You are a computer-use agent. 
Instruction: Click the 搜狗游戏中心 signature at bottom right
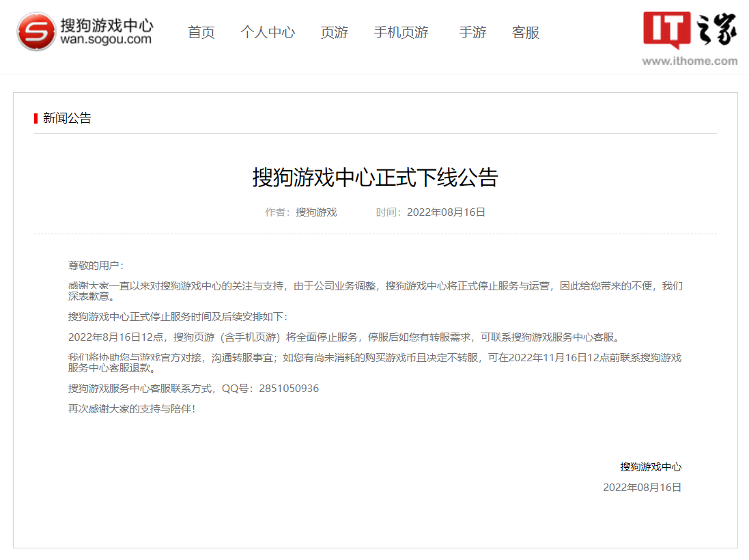coord(651,467)
